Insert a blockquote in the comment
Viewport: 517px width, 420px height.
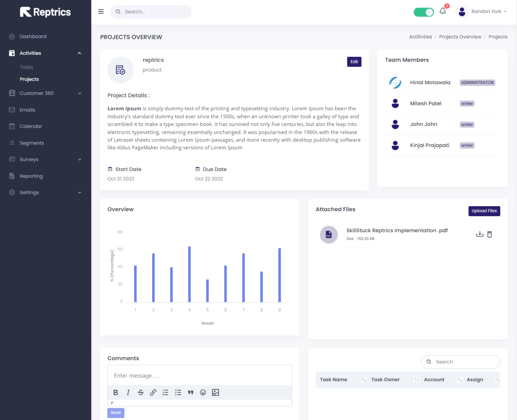(190, 392)
